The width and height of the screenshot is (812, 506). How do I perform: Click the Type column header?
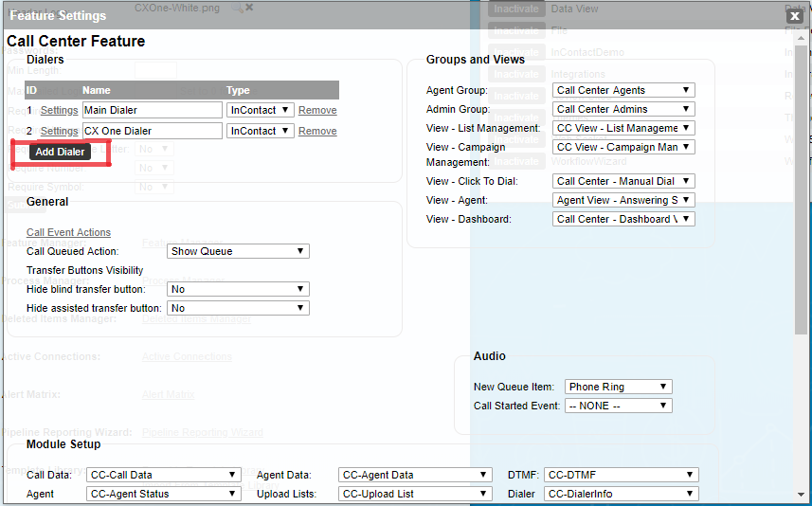point(238,90)
